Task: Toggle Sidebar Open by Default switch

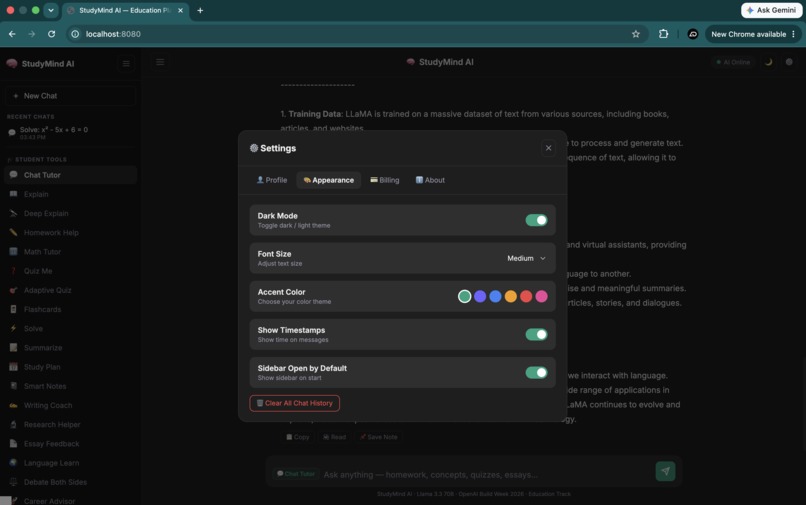Action: point(536,372)
